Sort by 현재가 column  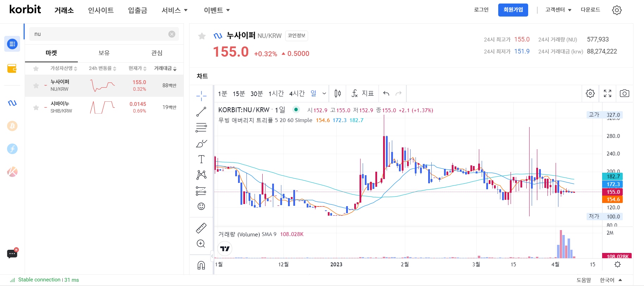point(137,68)
